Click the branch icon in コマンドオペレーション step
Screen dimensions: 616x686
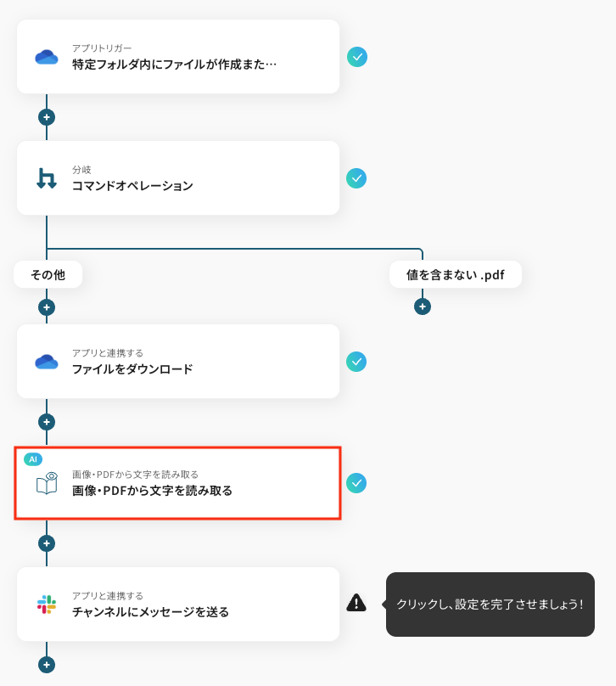click(47, 178)
